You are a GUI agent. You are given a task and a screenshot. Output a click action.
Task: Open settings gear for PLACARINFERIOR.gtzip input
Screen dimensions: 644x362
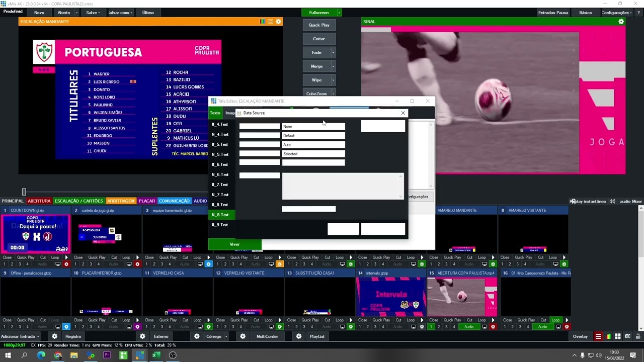(137, 327)
